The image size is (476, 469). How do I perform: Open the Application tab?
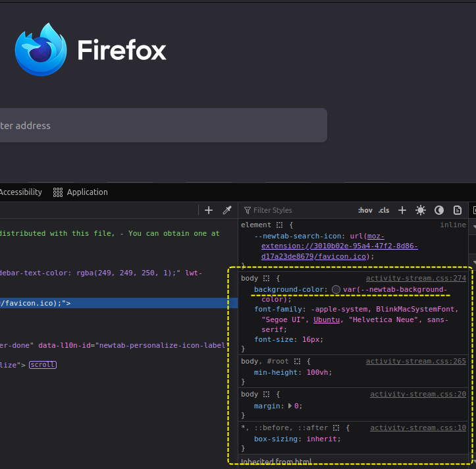[x=80, y=192]
